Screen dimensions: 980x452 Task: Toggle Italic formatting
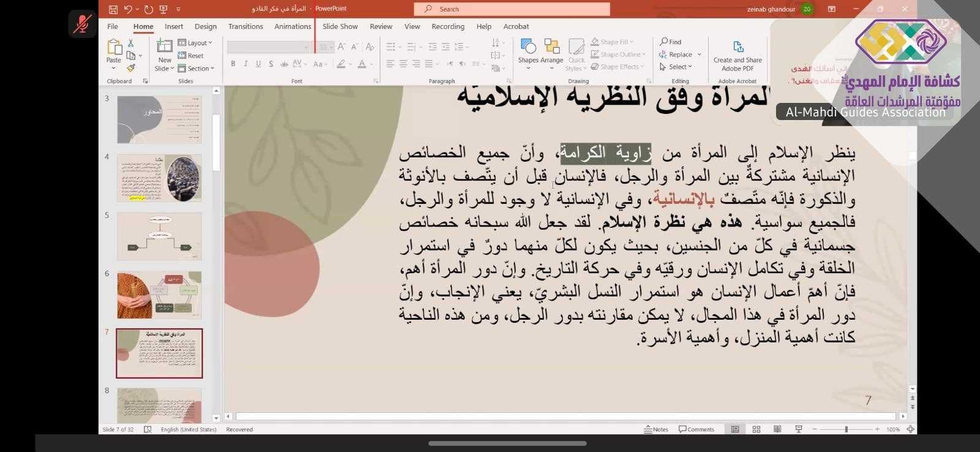click(246, 64)
